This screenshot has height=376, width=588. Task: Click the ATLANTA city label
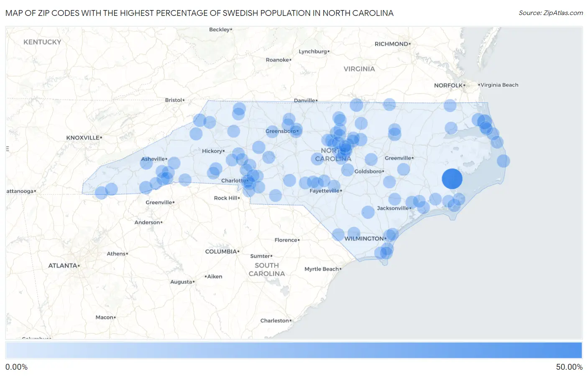coord(63,266)
